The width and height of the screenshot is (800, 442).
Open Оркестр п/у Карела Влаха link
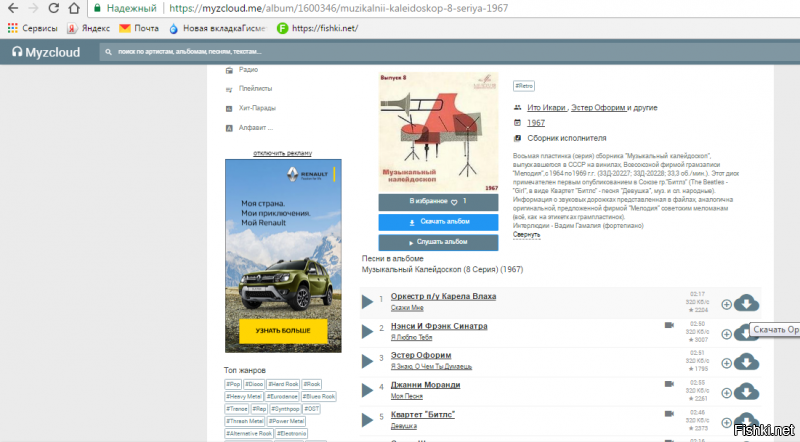443,296
